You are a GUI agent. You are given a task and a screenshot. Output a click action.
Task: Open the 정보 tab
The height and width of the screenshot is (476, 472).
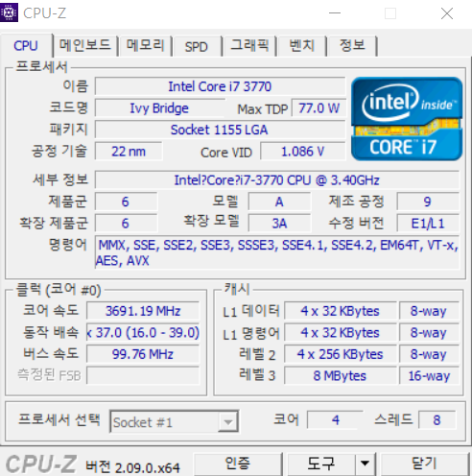[x=352, y=45]
